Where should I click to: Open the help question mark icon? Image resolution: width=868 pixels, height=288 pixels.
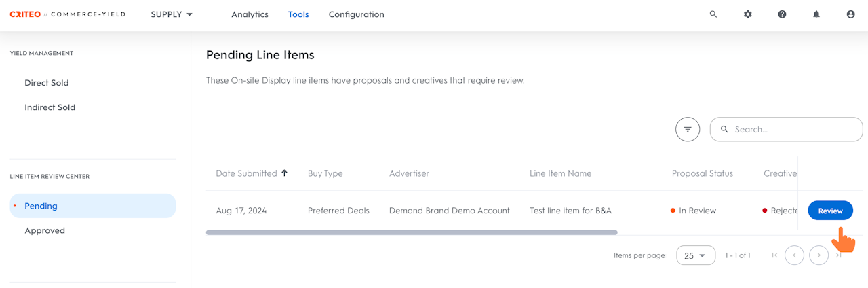click(782, 14)
